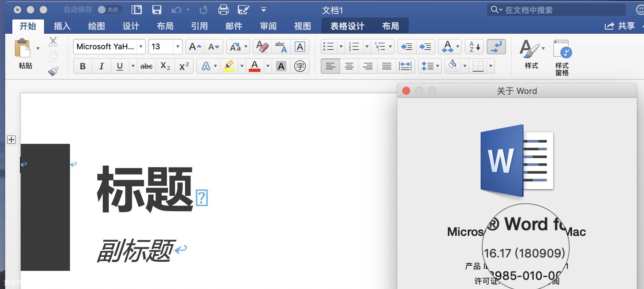This screenshot has width=644, height=289.
Task: Switch to the 绘图 tab
Action: (96, 26)
